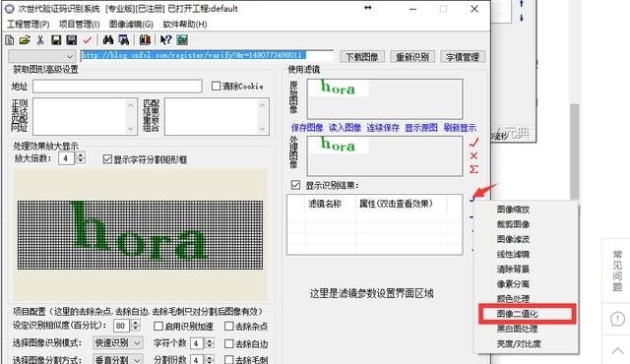
Task: Adjust the 字符个数 stepper
Action: click(210, 343)
